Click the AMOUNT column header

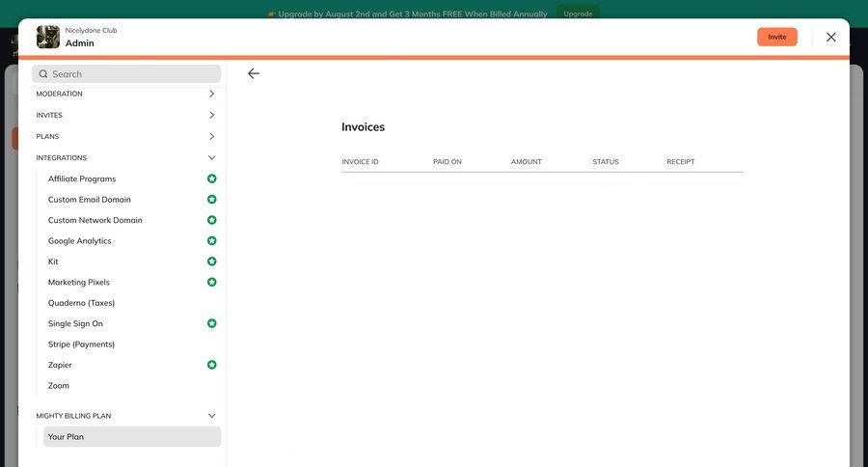click(526, 162)
